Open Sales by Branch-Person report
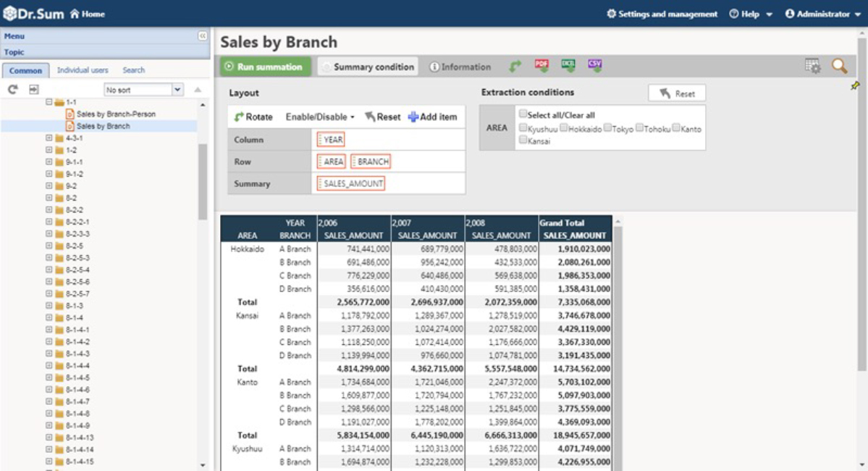868x471 pixels. [115, 114]
